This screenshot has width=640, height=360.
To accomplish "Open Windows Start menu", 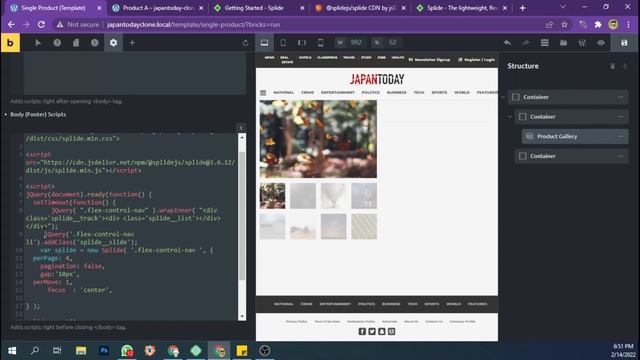I will point(12,351).
